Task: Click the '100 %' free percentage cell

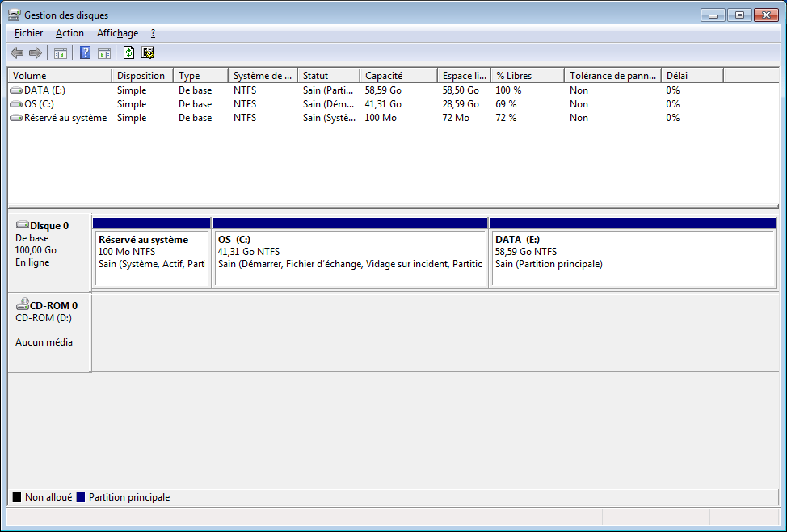Action: point(508,90)
